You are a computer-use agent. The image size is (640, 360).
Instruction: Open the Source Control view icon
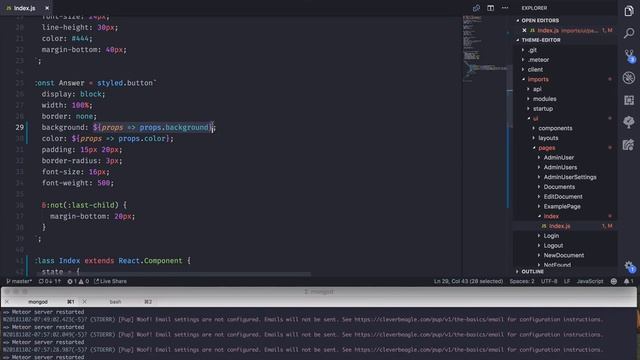(x=629, y=56)
